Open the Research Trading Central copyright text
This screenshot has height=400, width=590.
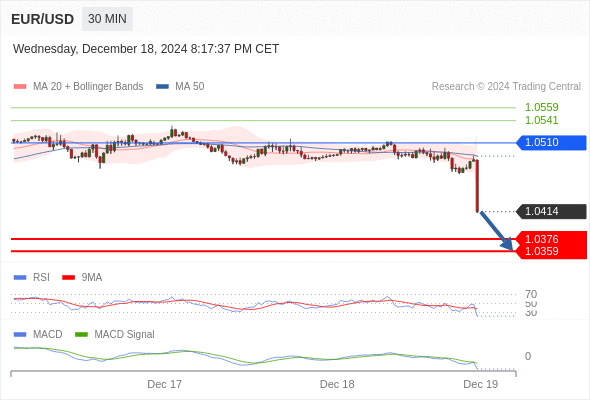click(x=506, y=87)
